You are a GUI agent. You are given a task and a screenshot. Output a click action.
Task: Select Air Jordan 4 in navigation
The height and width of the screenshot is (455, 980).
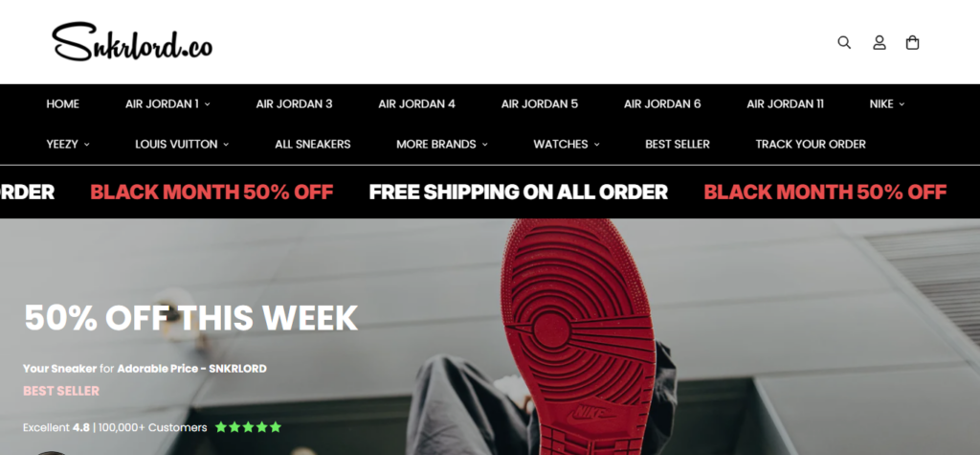coord(416,103)
